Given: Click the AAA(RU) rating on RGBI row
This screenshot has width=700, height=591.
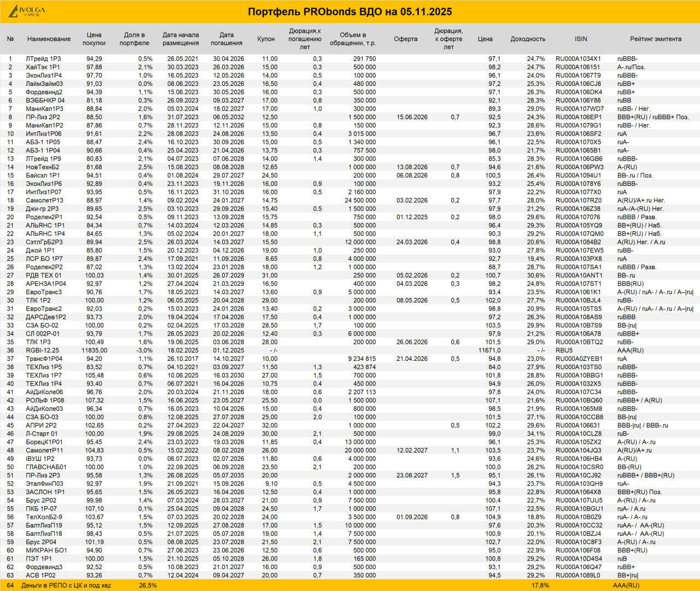Looking at the screenshot, I should (631, 350).
